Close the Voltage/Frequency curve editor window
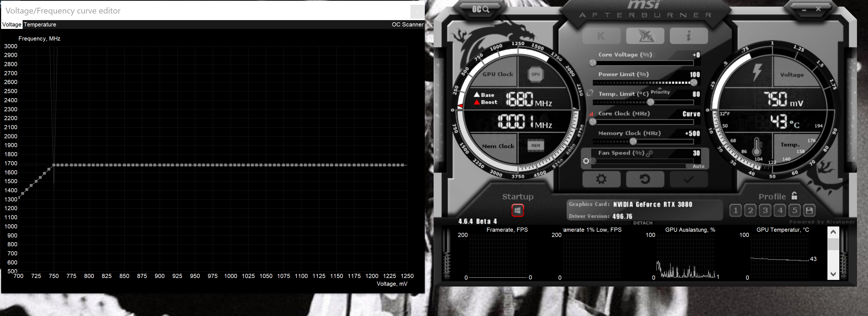 [417, 12]
